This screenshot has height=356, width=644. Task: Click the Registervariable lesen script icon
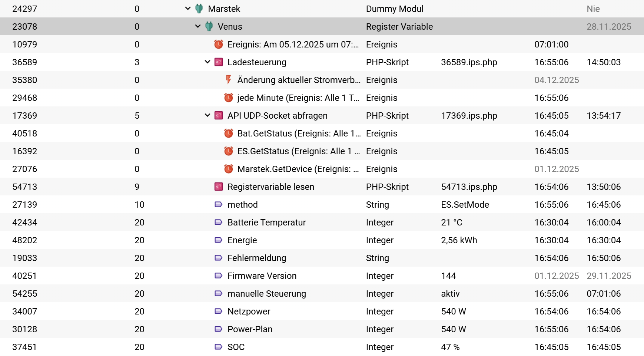tap(219, 187)
